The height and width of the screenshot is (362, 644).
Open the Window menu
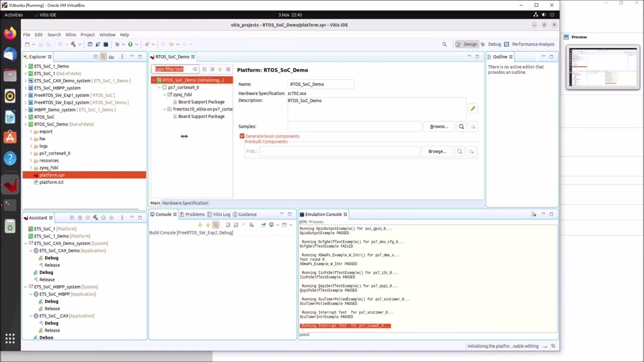107,35
